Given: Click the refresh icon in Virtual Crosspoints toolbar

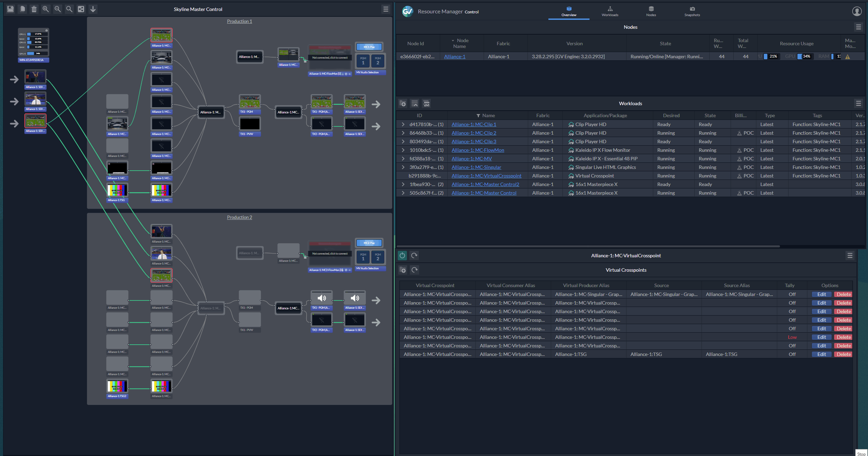Looking at the screenshot, I should 414,270.
